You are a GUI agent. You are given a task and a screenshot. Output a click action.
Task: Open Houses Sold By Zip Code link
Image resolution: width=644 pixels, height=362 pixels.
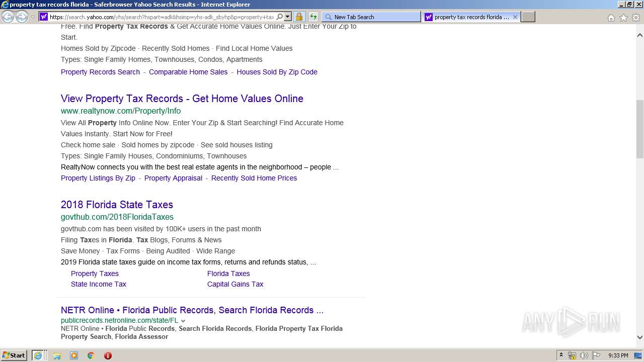(277, 72)
